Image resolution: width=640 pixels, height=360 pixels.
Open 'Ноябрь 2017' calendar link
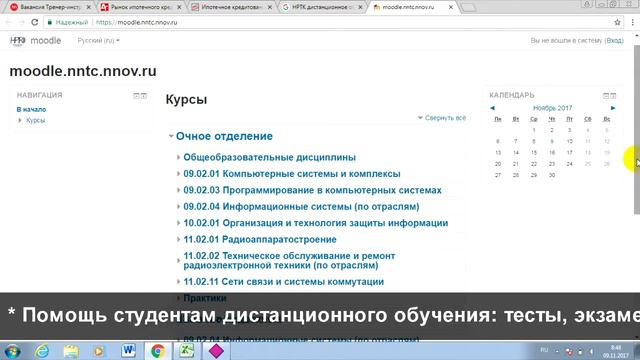click(x=552, y=108)
